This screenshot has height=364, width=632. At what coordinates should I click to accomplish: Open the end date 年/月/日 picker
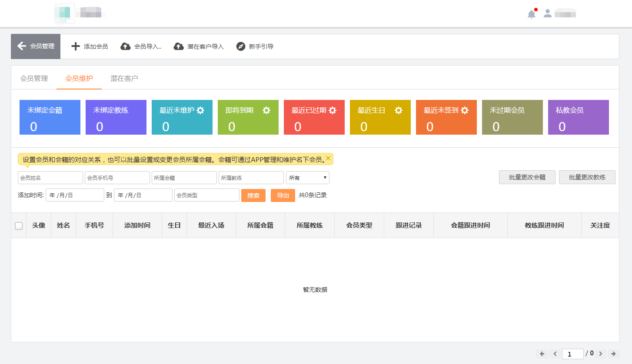[143, 195]
